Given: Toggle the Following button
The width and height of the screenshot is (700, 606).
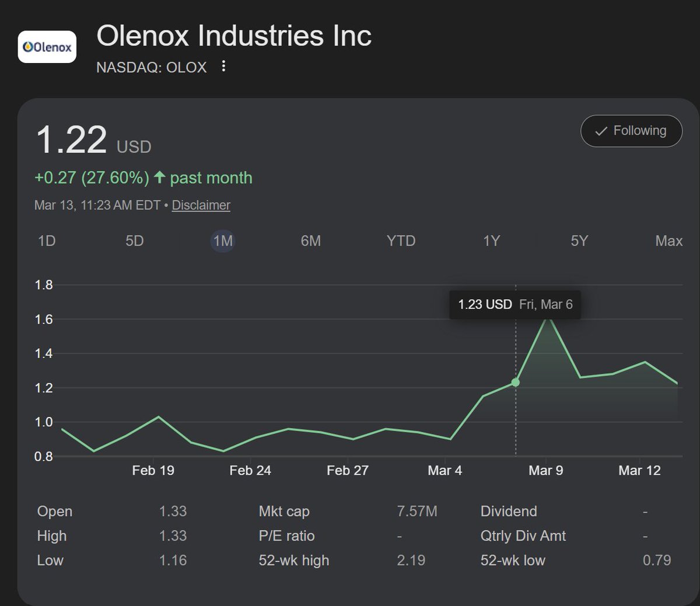Looking at the screenshot, I should coord(631,131).
